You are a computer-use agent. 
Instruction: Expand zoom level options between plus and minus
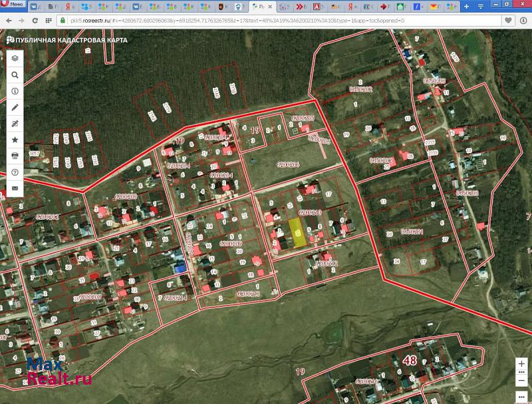point(521,373)
